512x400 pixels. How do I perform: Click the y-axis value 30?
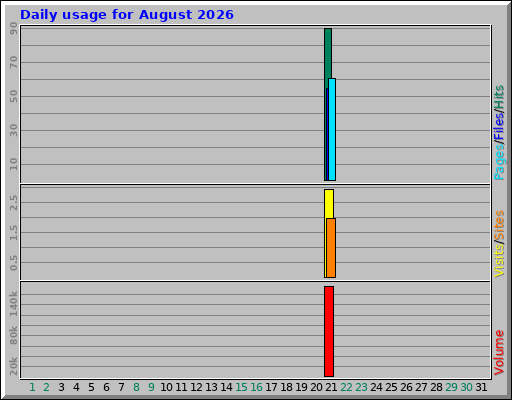14,130
